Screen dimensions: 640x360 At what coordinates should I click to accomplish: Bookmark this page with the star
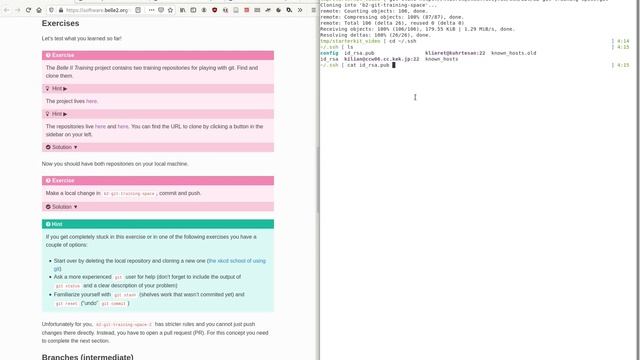coord(171,10)
